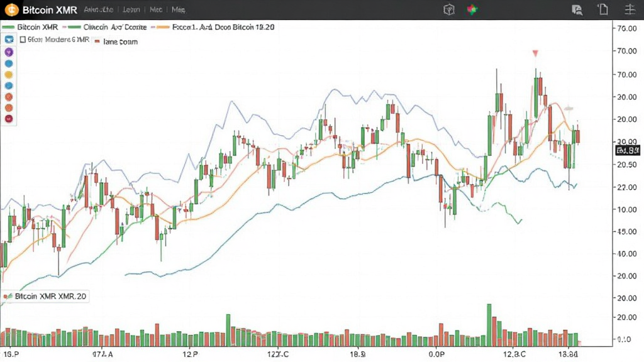Click the '18.9' time axis label
Image resolution: width=644 pixels, height=362 pixels.
tap(357, 354)
